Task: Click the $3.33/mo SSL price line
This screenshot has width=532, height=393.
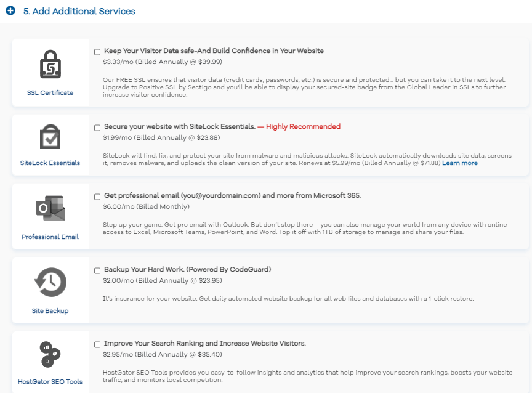Action: (x=163, y=62)
